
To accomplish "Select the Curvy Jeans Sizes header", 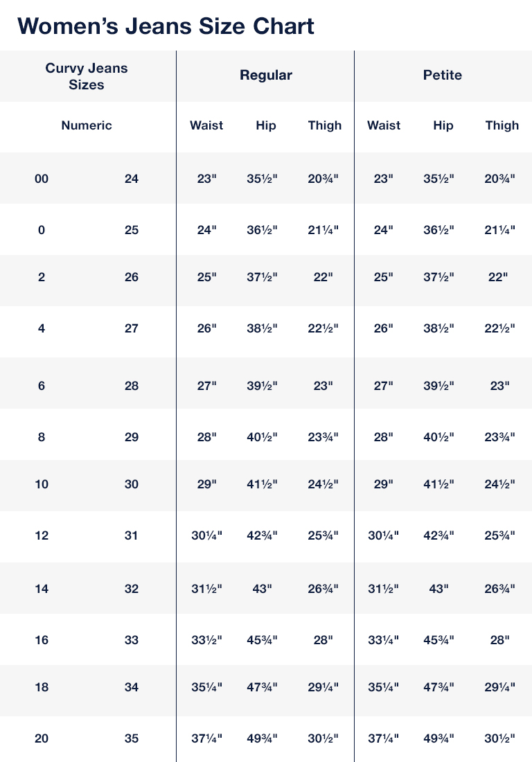I will point(87,76).
